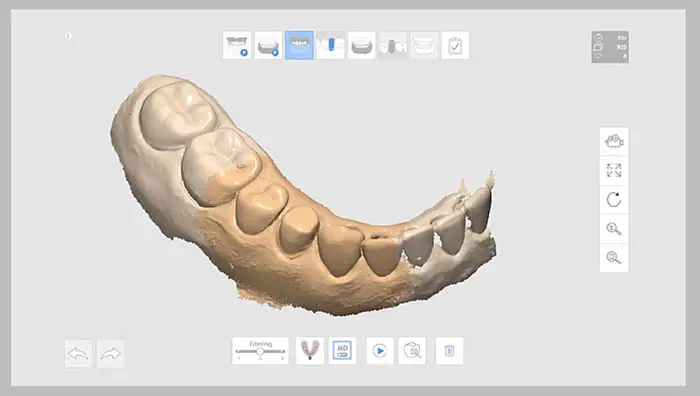Select the maxilla pre-op scan stage
This screenshot has height=396, width=700.
[x=237, y=45]
